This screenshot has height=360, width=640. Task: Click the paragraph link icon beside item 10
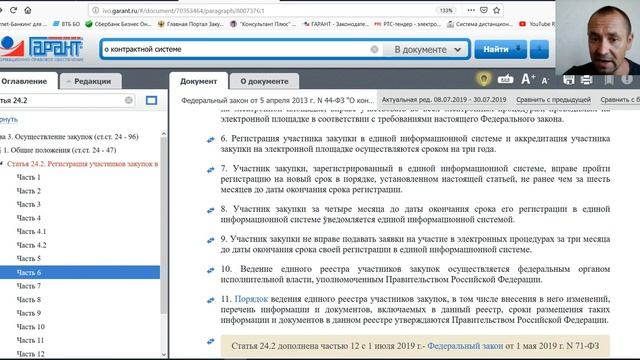211,270
